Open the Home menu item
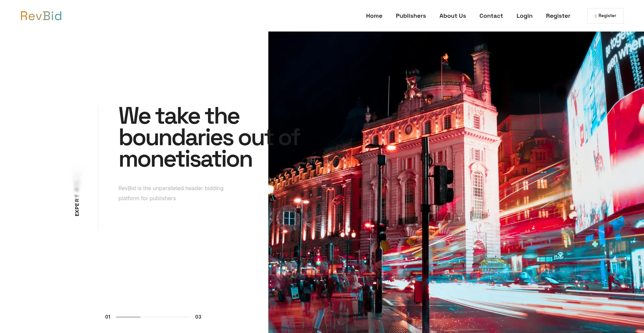Image resolution: width=644 pixels, height=333 pixels. click(374, 16)
